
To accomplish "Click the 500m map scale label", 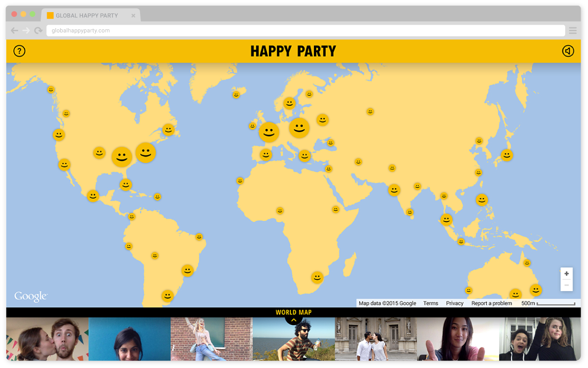I will point(528,303).
